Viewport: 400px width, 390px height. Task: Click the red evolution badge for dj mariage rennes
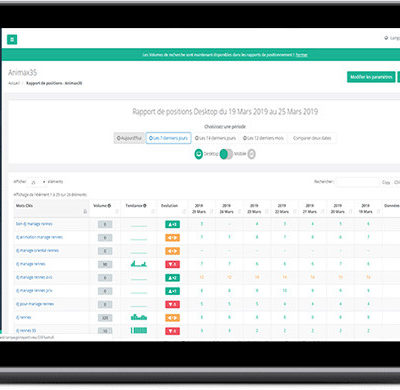pos(172,264)
